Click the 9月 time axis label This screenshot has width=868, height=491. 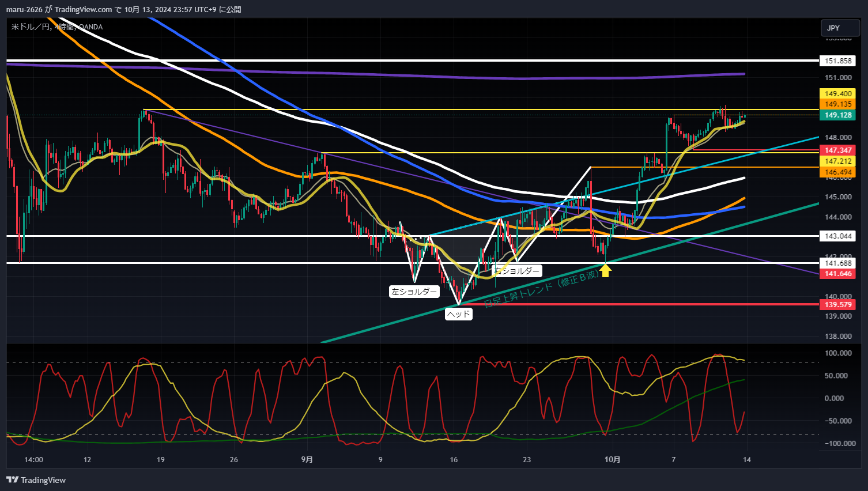(x=307, y=460)
